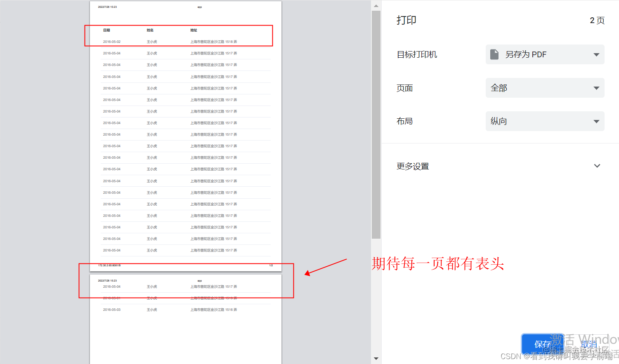The image size is (619, 364).
Task: Click the 目标打印机 label
Action: (417, 54)
